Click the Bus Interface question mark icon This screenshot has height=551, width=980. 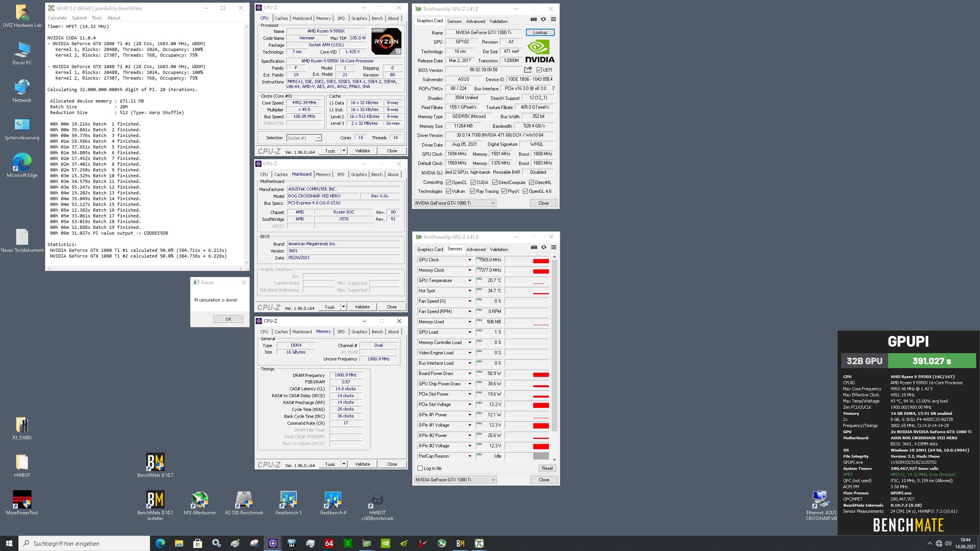click(553, 88)
